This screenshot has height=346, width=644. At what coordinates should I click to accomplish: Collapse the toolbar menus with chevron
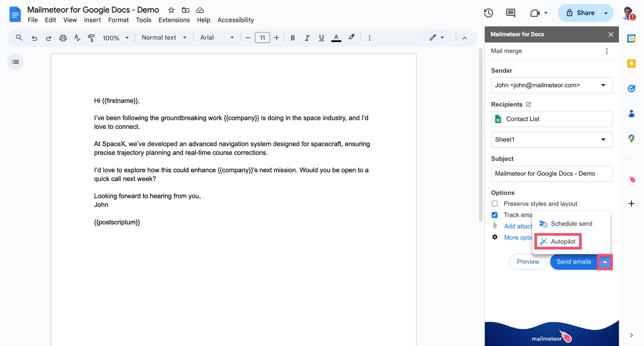click(465, 38)
